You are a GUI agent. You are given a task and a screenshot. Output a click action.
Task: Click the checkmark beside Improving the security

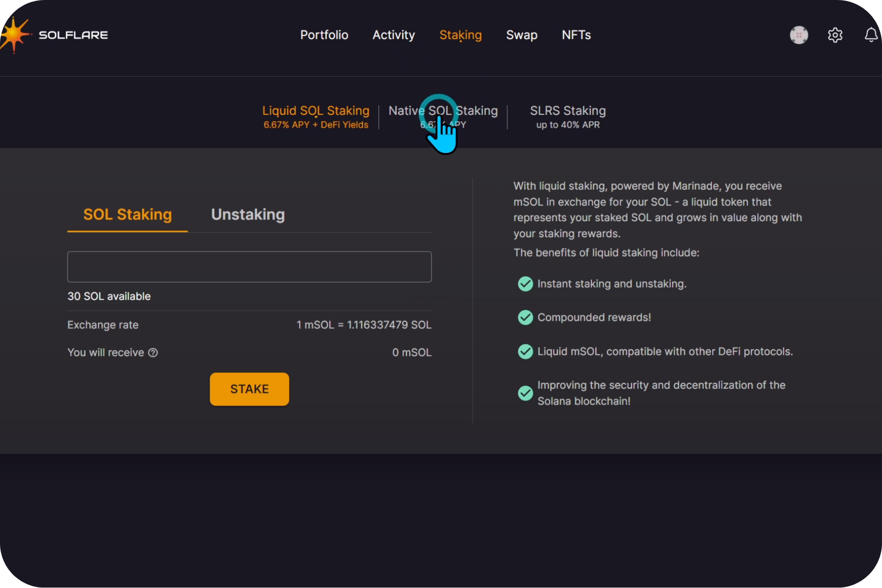pyautogui.click(x=525, y=393)
